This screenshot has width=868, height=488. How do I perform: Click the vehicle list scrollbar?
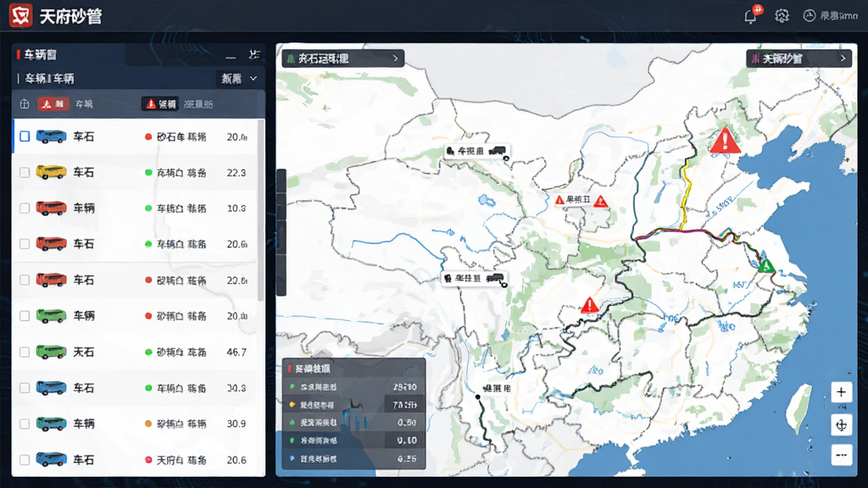[x=261, y=211]
